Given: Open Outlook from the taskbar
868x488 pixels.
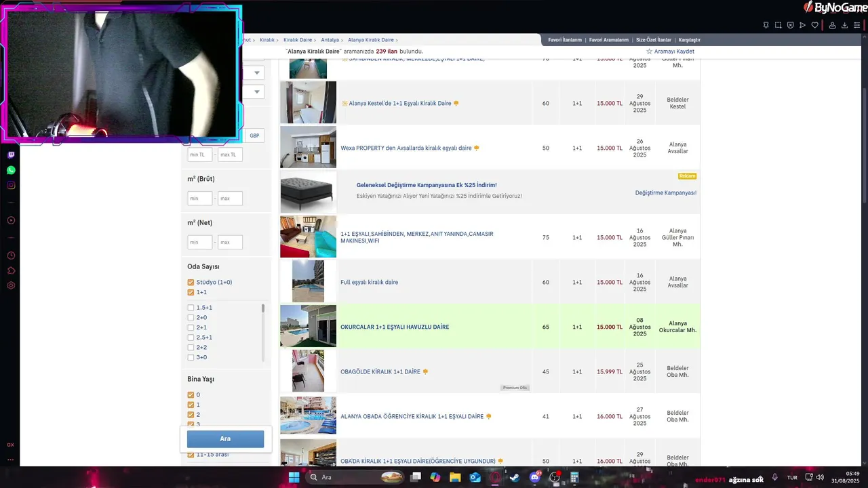Looking at the screenshot, I should (475, 477).
